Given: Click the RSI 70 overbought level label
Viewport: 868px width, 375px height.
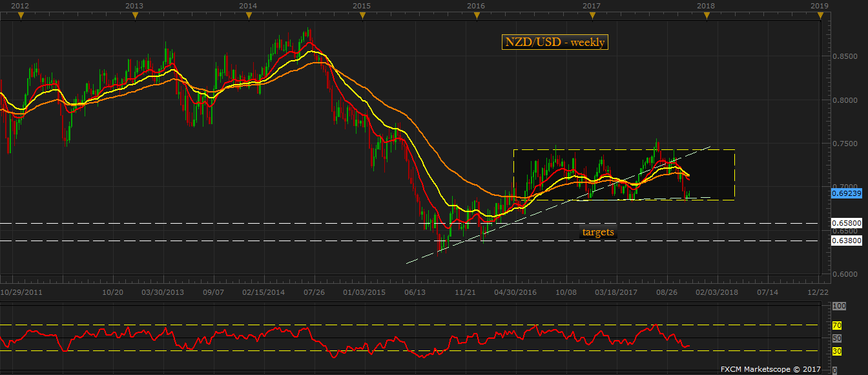Looking at the screenshot, I should pyautogui.click(x=836, y=325).
